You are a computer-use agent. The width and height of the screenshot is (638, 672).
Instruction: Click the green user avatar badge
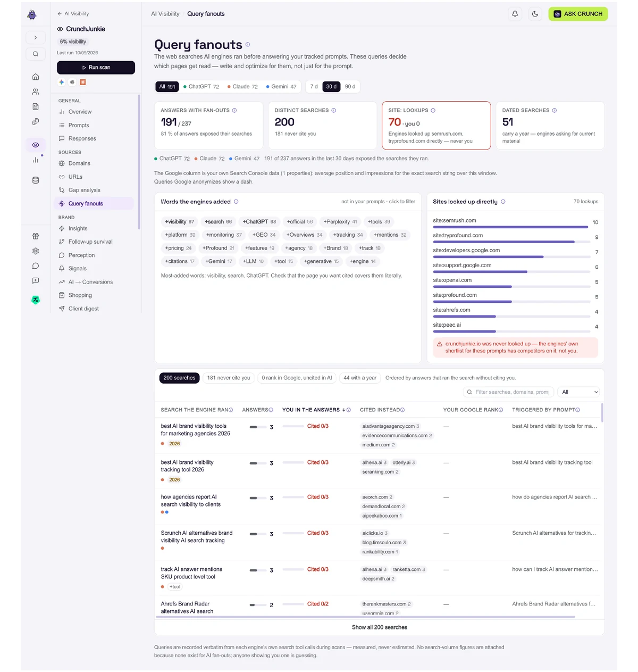(36, 300)
